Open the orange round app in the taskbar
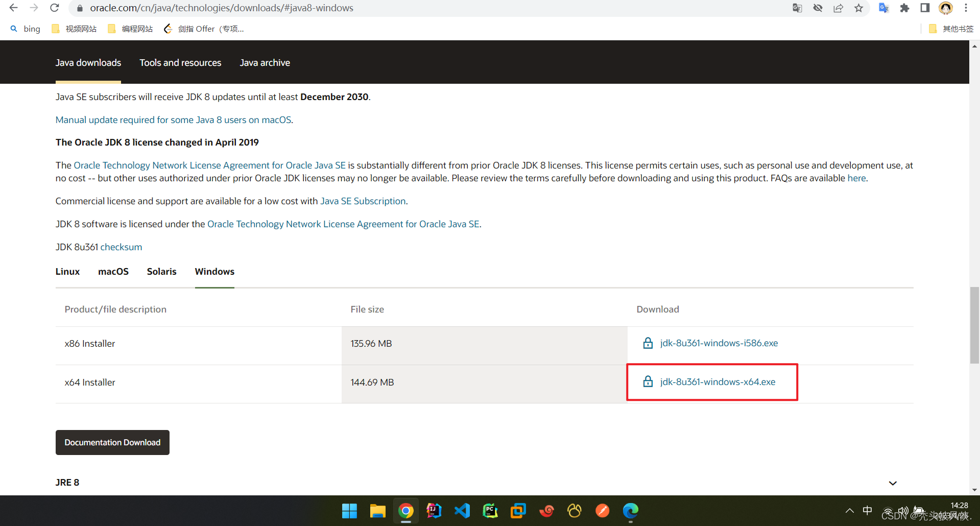 tap(603, 511)
